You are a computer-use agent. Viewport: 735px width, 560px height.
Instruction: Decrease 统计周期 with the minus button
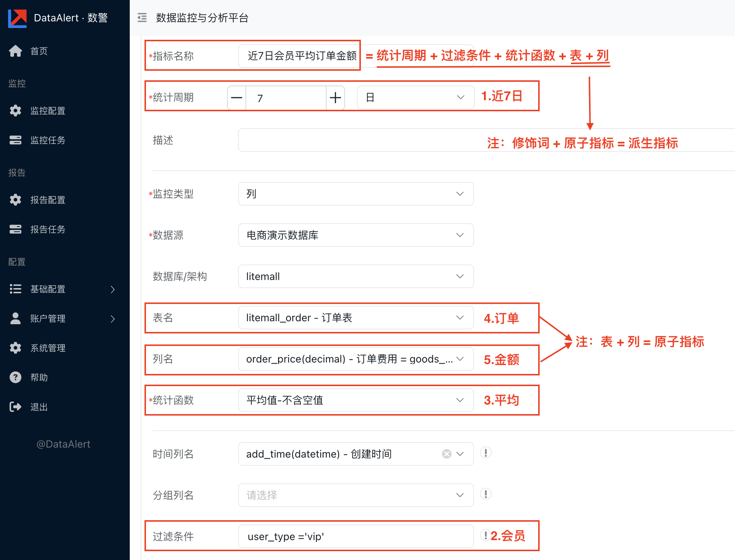click(x=237, y=98)
